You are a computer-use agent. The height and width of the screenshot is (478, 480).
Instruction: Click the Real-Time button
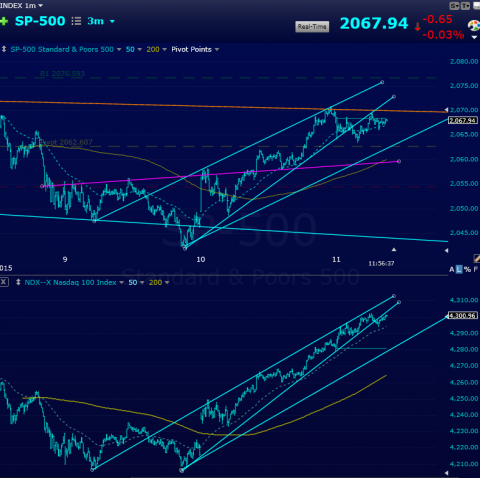(x=312, y=27)
